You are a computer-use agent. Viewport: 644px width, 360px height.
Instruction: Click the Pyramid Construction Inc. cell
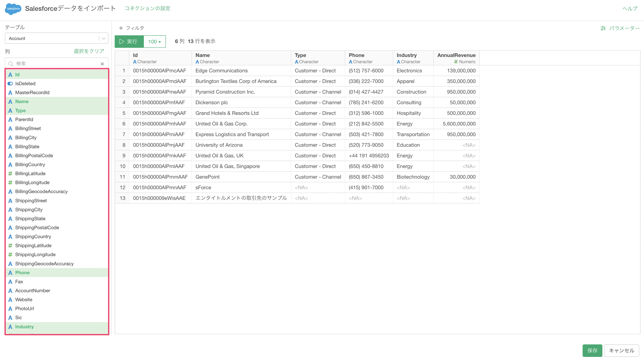pyautogui.click(x=241, y=92)
